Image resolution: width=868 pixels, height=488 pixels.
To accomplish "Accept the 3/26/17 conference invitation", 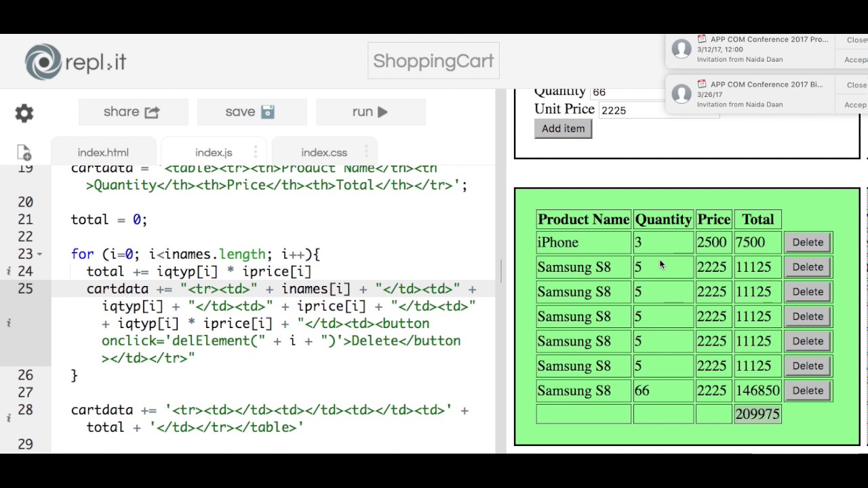I will pyautogui.click(x=856, y=104).
